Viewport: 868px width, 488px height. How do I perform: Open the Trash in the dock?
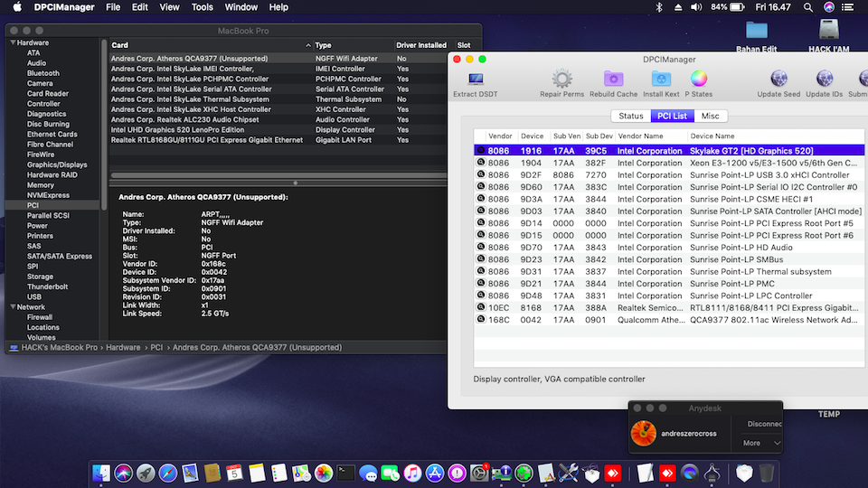767,473
